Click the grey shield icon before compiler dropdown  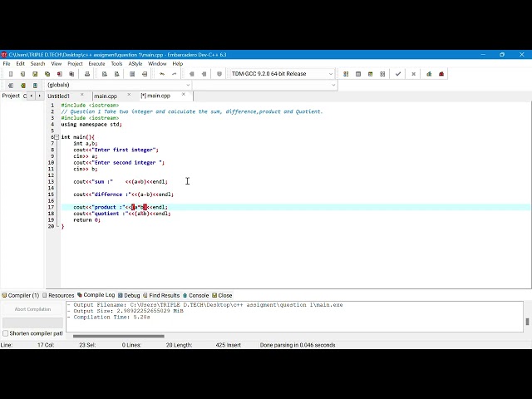pos(219,74)
